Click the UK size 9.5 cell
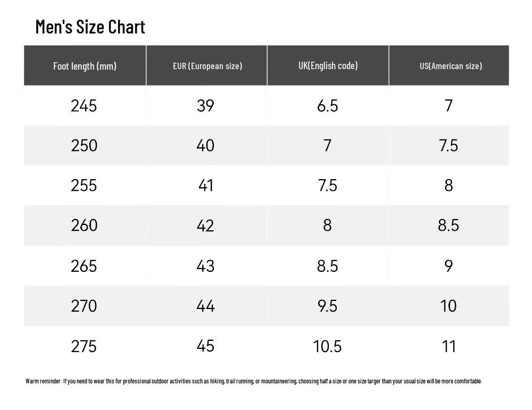This screenshot has width=532, height=410. coord(328,306)
